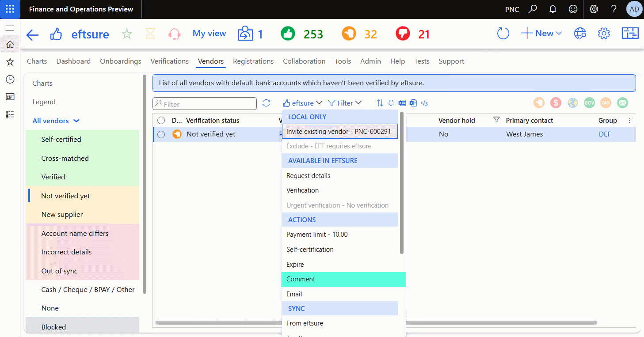The width and height of the screenshot is (644, 337).
Task: Open the help question mark
Action: tap(614, 9)
